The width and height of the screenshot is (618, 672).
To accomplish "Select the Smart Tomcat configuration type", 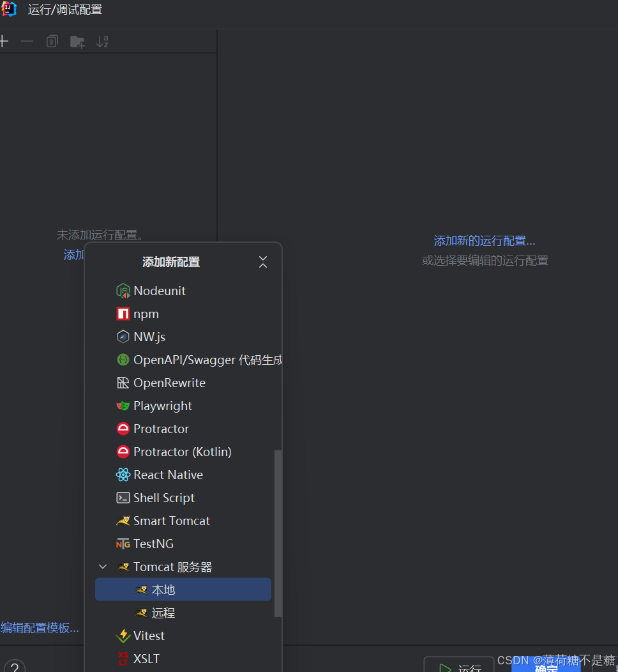I will tap(171, 521).
